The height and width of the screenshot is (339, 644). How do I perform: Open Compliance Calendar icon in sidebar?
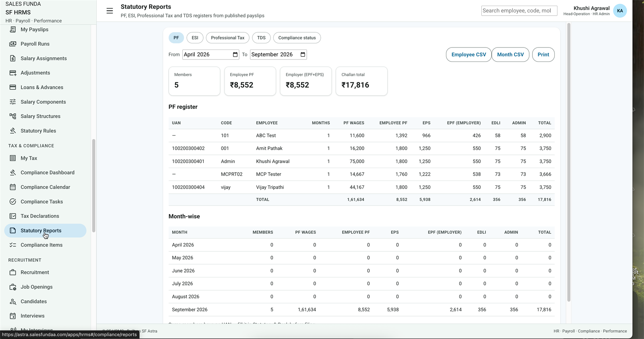13,187
